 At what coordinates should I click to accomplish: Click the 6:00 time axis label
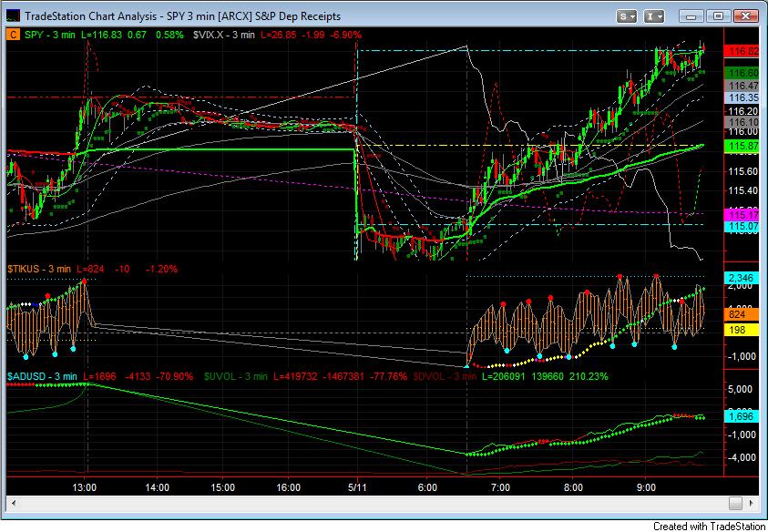427,488
